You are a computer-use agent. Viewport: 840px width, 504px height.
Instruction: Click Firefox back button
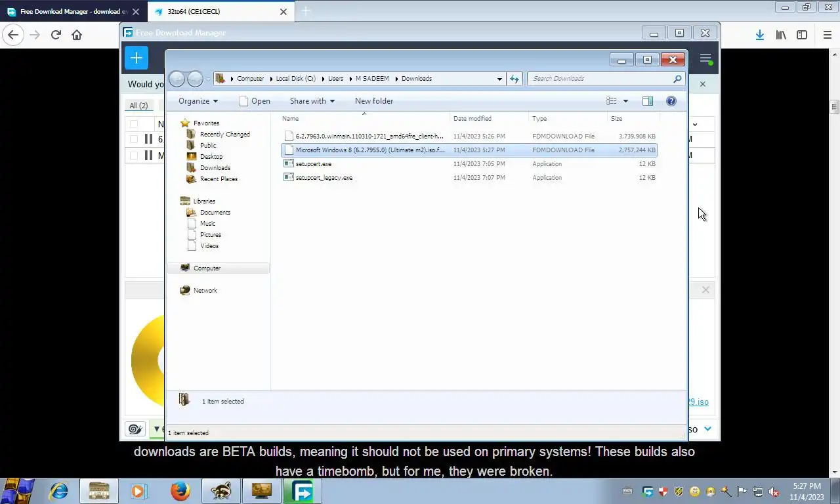13,35
